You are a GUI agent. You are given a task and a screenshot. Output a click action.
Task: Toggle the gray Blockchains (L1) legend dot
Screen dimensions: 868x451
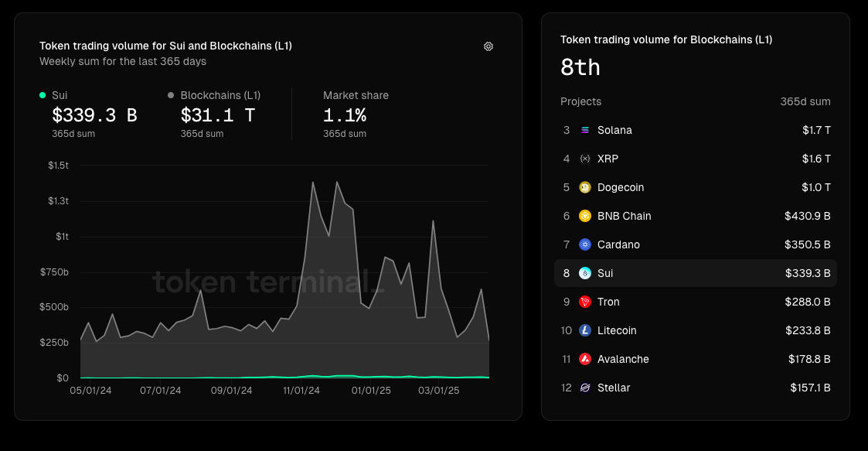(171, 95)
